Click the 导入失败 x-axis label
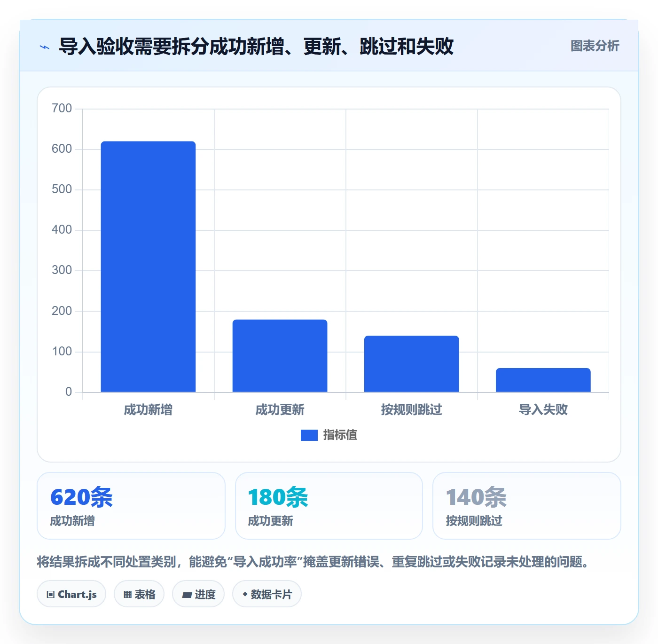This screenshot has height=644, width=658. click(x=543, y=410)
